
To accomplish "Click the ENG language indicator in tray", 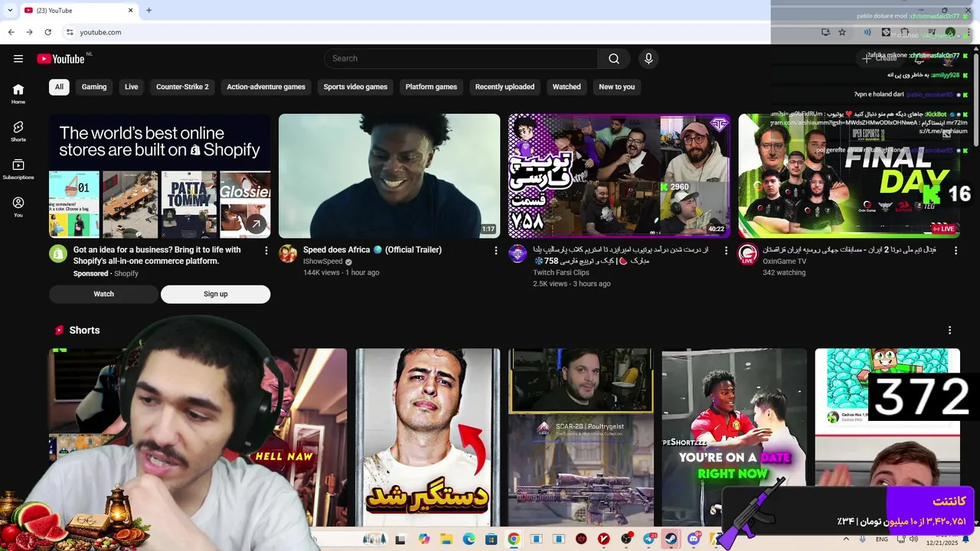I will 882,539.
